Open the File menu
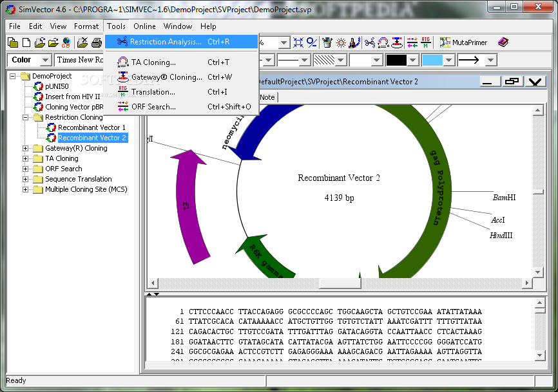This screenshot has width=558, height=392. 15,26
